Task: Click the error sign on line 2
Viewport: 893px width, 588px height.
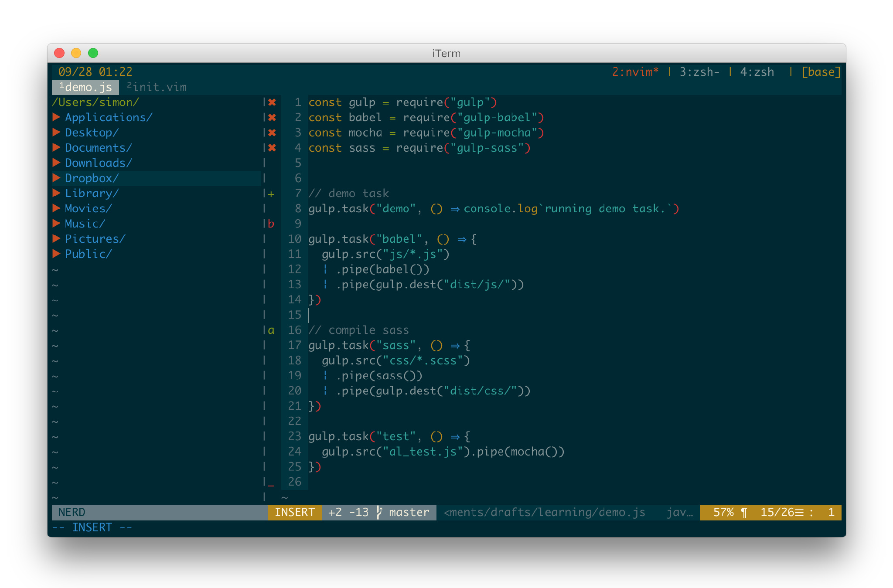Action: [x=272, y=118]
